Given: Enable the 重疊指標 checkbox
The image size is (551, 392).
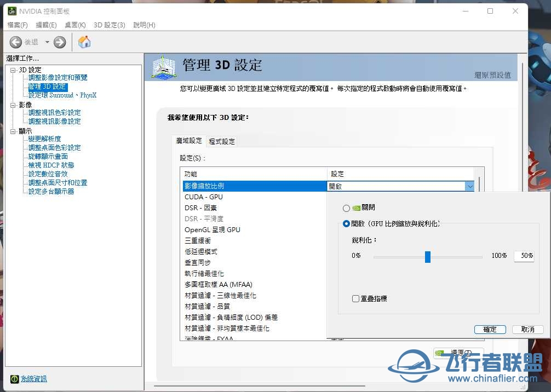Looking at the screenshot, I should pos(355,298).
